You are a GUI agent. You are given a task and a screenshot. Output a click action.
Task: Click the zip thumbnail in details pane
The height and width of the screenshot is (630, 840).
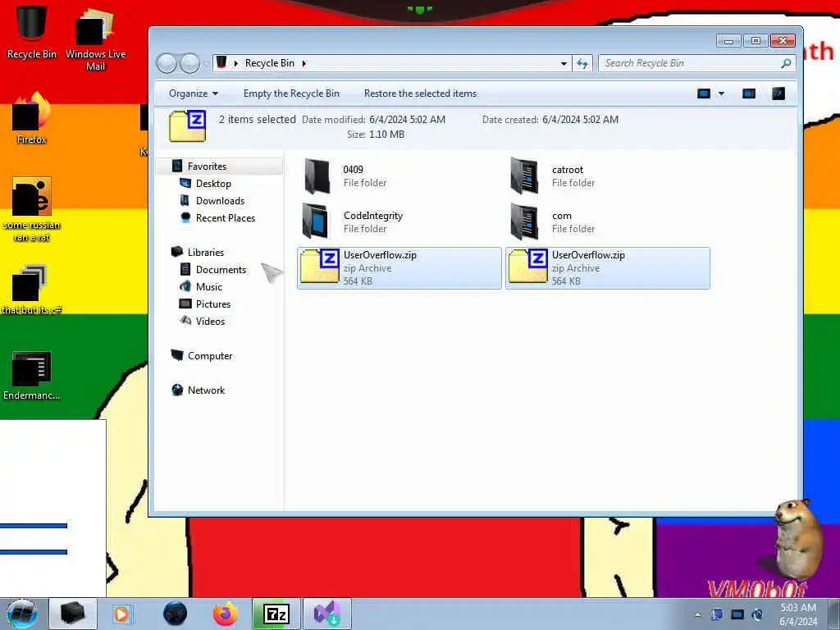click(x=188, y=126)
